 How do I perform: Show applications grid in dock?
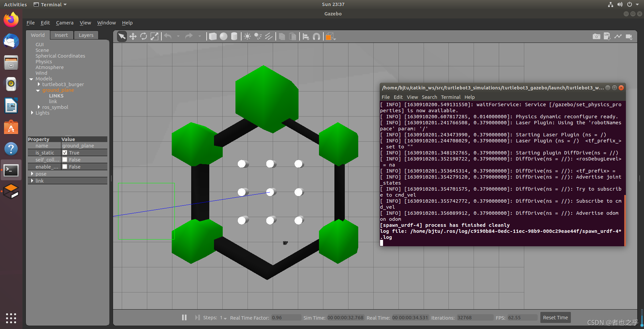point(11,318)
